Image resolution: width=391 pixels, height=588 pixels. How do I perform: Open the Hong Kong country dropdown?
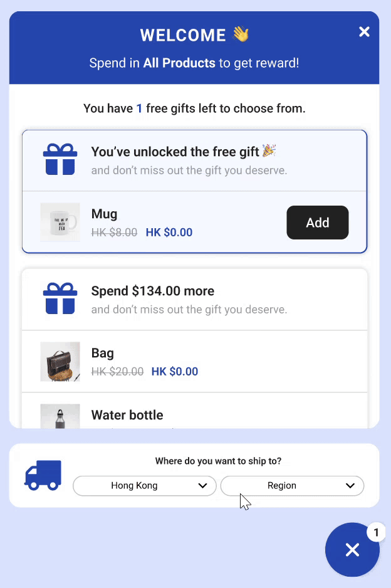(145, 486)
